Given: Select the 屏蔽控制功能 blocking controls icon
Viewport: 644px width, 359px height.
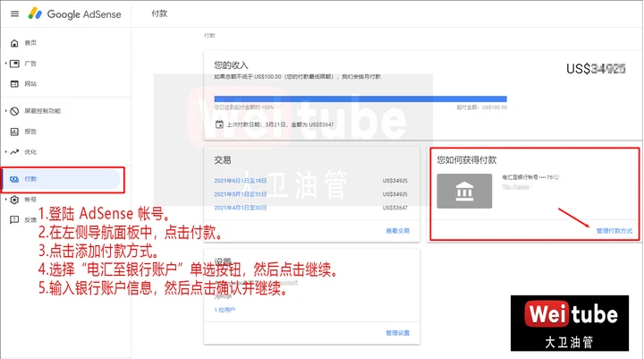Looking at the screenshot, I should point(14,111).
